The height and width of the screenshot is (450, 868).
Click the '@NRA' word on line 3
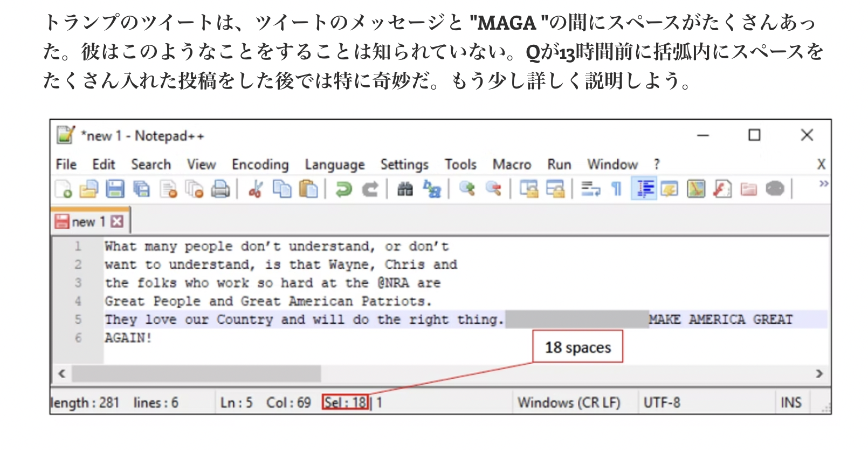(x=393, y=283)
